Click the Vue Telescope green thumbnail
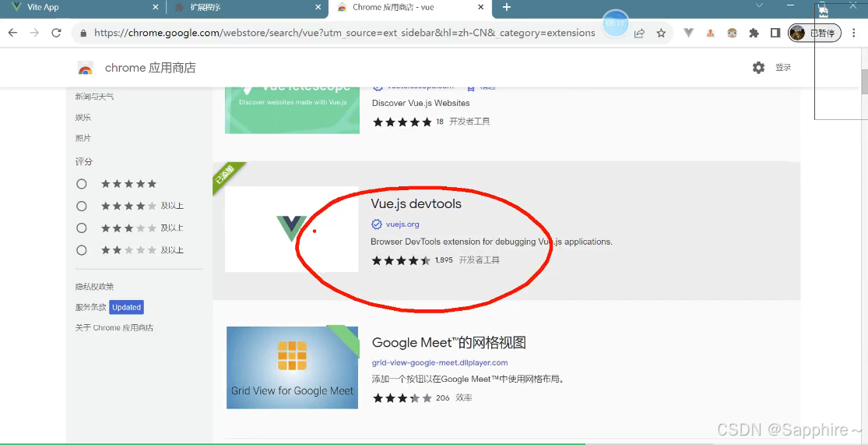The width and height of the screenshot is (868, 445). point(292,109)
